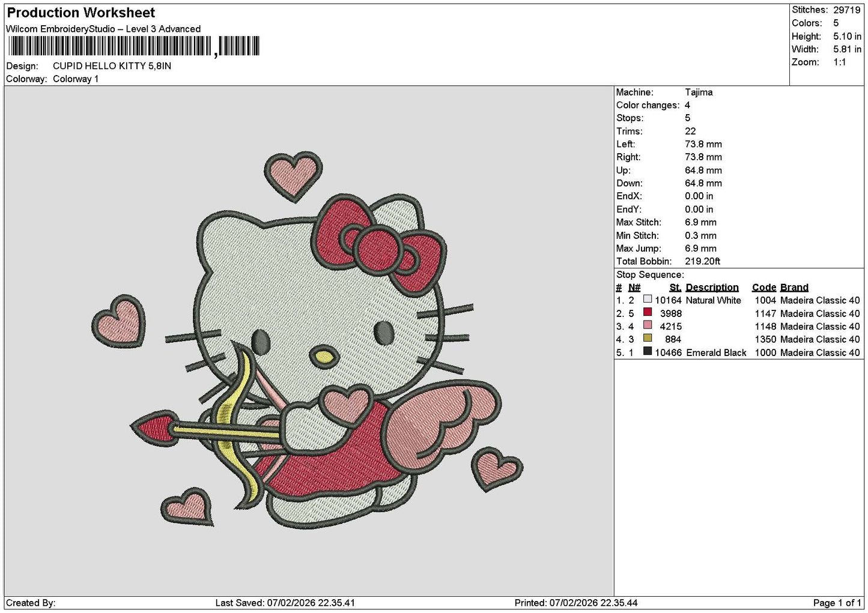Click the red swatch for code 1147
The width and height of the screenshot is (868, 613).
coord(648,312)
